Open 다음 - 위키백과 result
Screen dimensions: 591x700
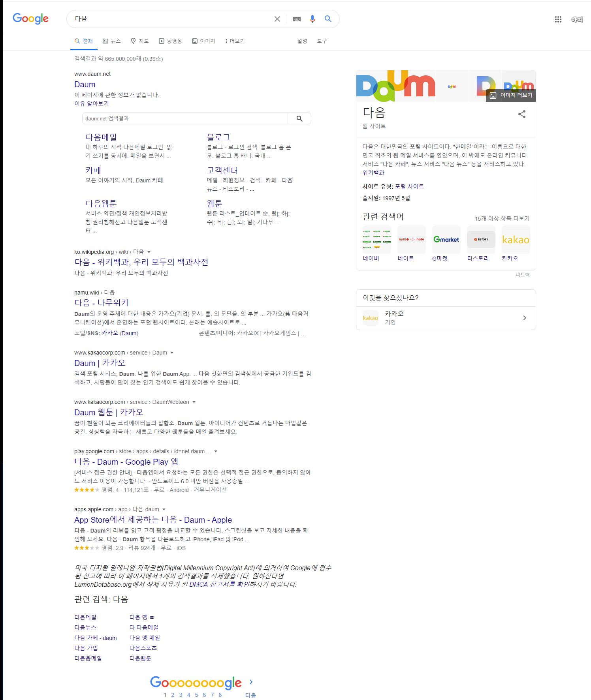click(141, 262)
